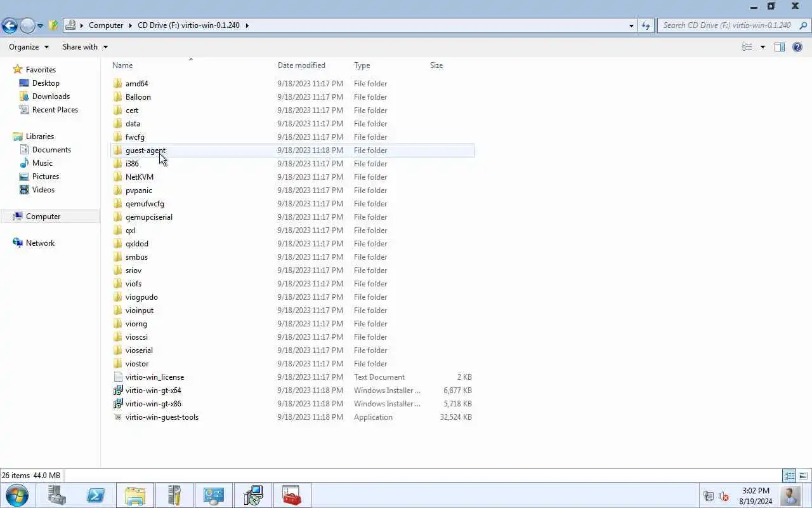
Task: Click CD Drive (F:) breadcrumb segment
Action: pos(189,25)
